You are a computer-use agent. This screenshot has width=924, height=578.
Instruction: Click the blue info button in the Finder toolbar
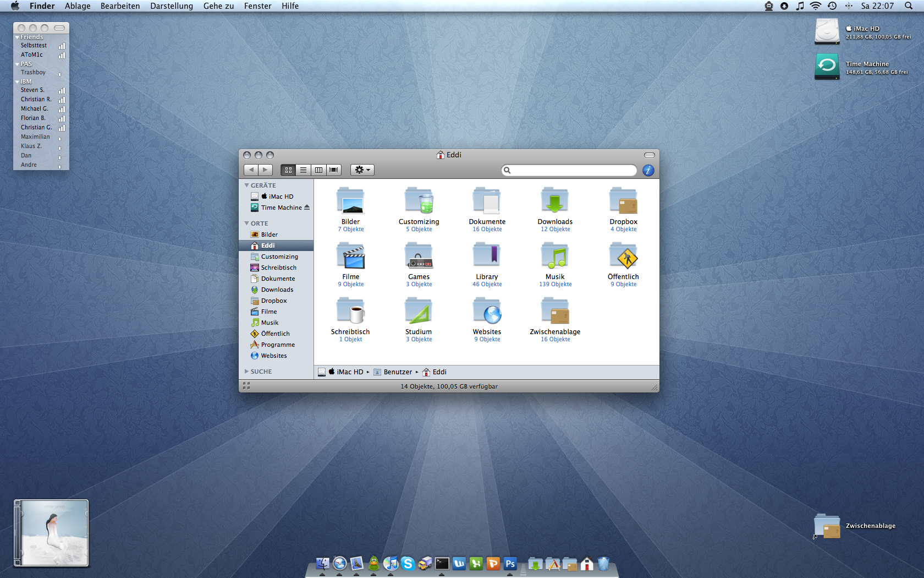click(648, 170)
